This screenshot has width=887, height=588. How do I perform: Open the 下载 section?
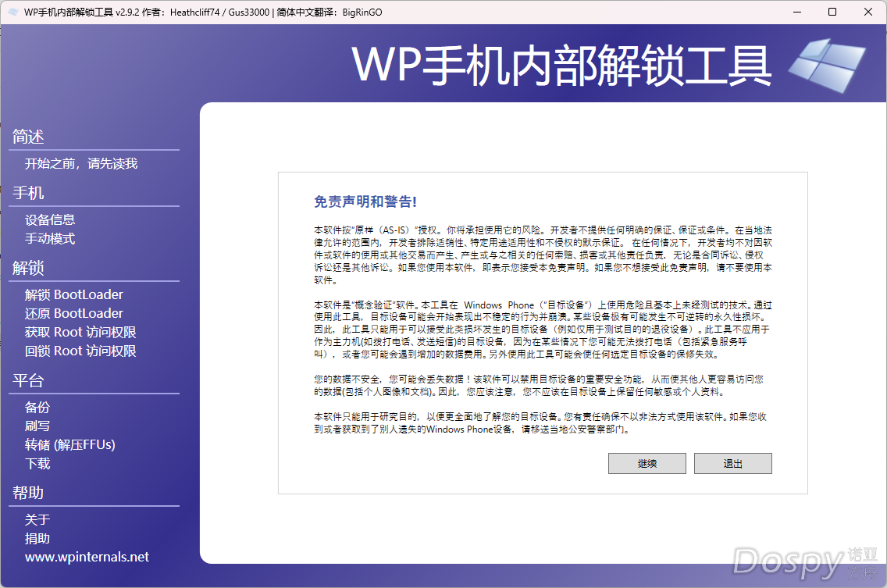[x=37, y=463]
